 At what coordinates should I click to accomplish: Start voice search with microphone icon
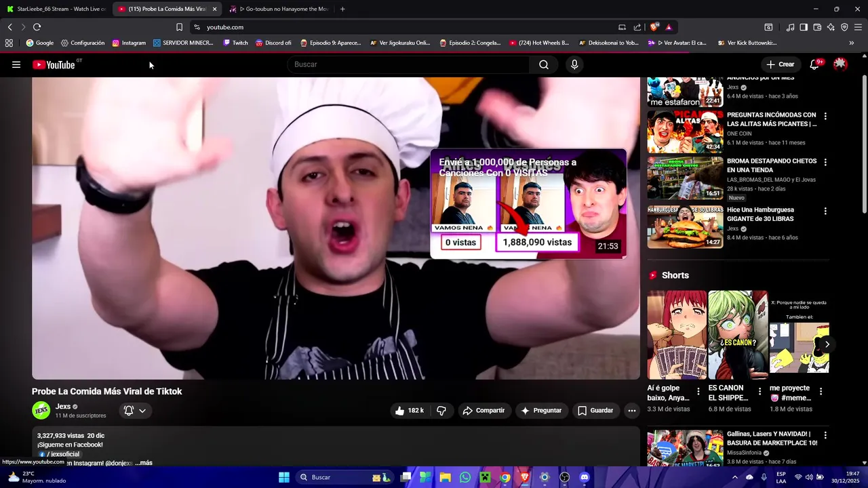pos(574,64)
